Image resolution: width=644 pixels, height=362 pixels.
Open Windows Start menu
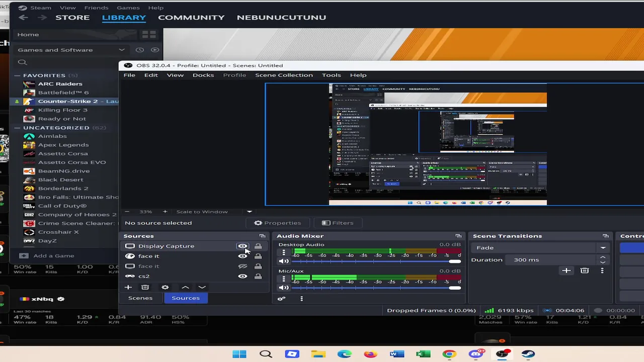[239, 354]
